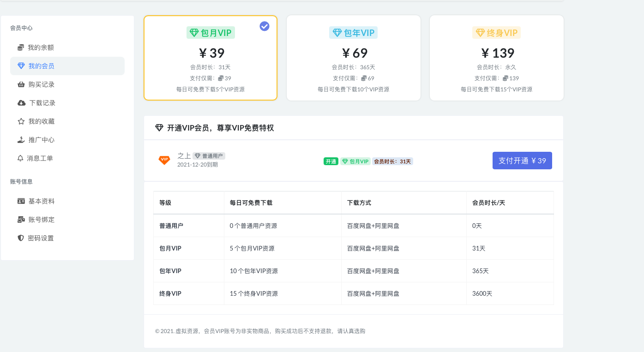The image size is (644, 352).
Task: Click the 会员时长：31天 badge
Action: coord(392,161)
